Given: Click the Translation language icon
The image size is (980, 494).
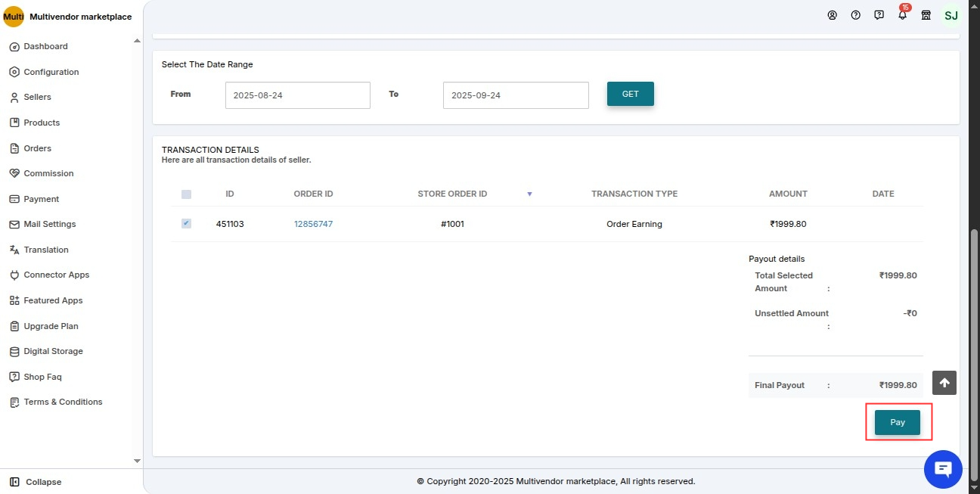Looking at the screenshot, I should point(14,250).
